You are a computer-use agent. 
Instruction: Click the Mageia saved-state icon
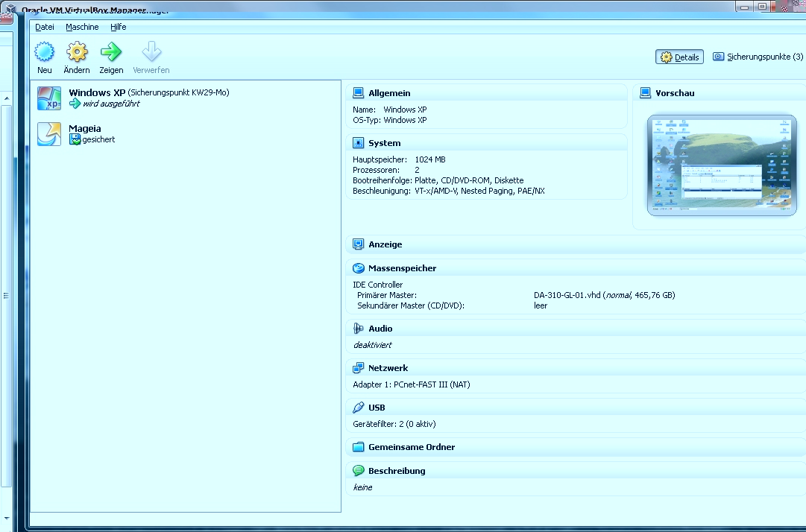[x=75, y=139]
